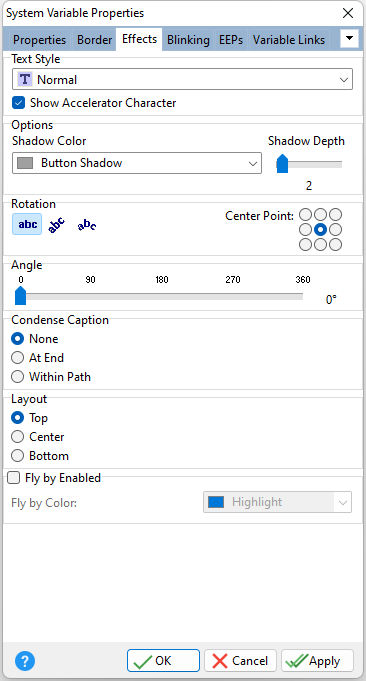Viewport: 366px width, 681px height.
Task: Choose Bottom layout radio button
Action: 17,456
